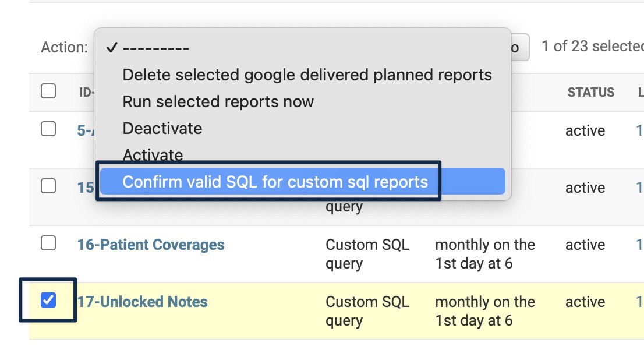Choose the blank dashes action option
The image size is (644, 346).
point(155,48)
